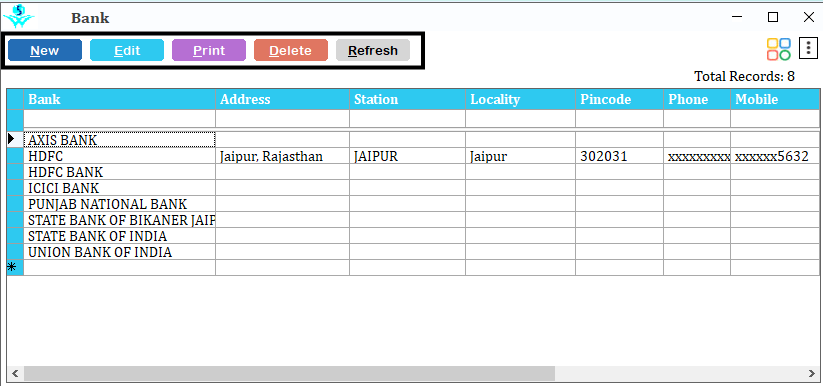Select the STATE BANK OF BIKANER row
This screenshot has width=823, height=386.
coord(120,220)
